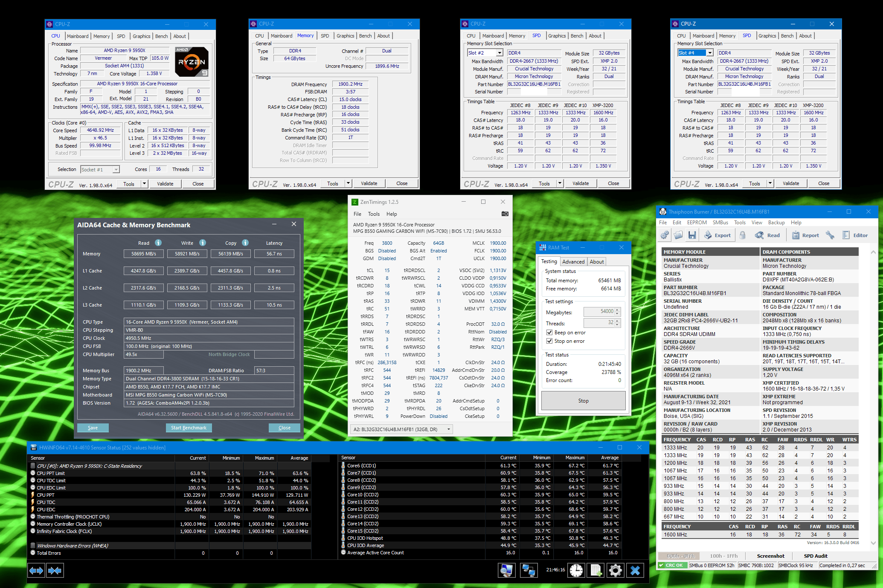
Task: Click Megabytes input field showing 54000
Action: tap(599, 312)
